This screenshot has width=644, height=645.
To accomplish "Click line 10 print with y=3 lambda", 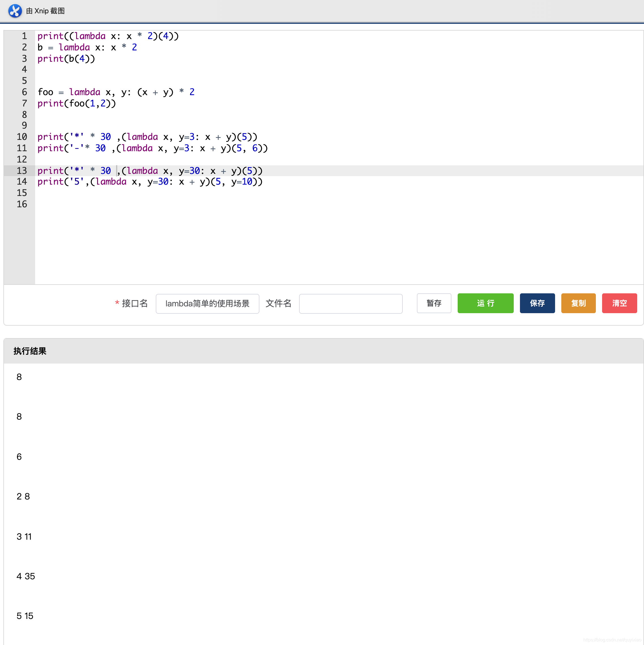I will [x=147, y=137].
